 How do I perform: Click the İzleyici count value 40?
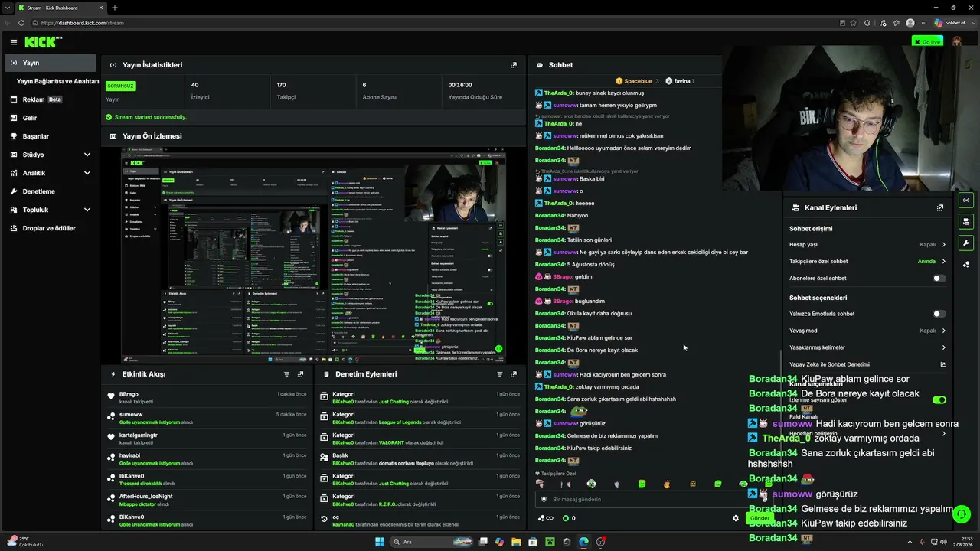pyautogui.click(x=194, y=85)
